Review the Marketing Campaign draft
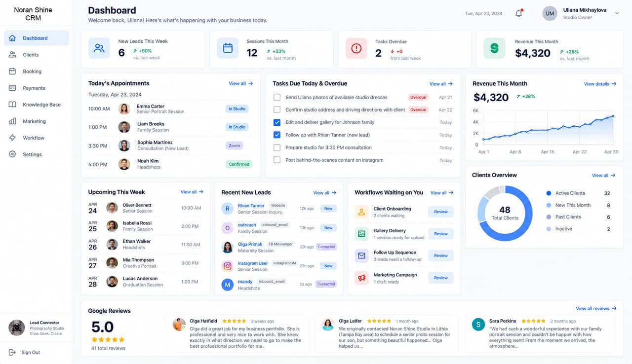632x364 pixels. pos(441,278)
